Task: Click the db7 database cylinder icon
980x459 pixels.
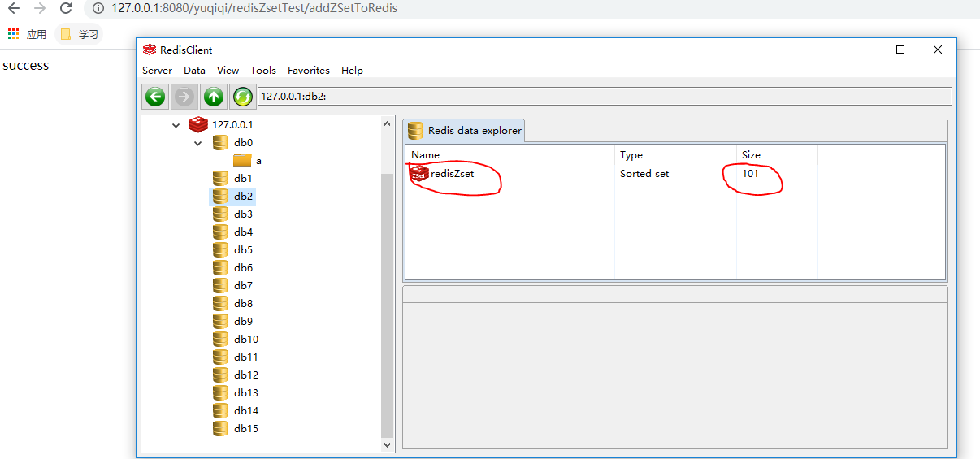Action: (220, 285)
